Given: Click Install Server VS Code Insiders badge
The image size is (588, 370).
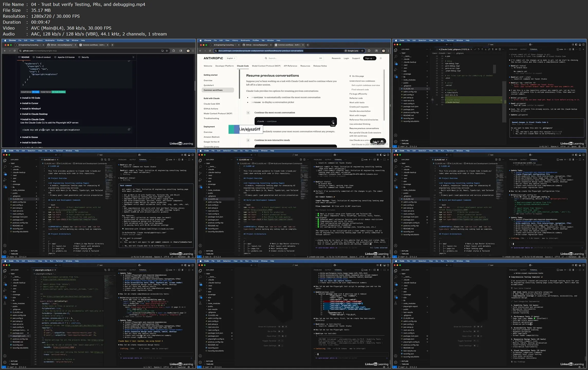Looking at the screenshot, I should click(53, 92).
